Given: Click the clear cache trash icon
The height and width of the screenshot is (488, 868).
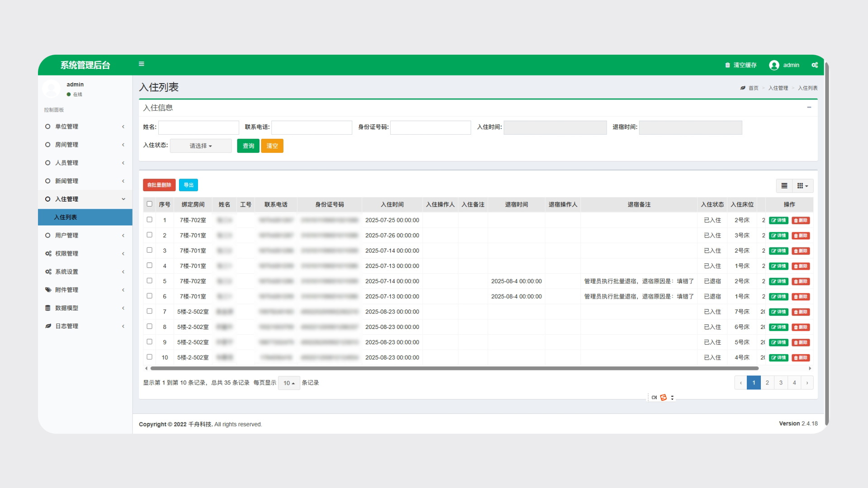Looking at the screenshot, I should (x=727, y=65).
